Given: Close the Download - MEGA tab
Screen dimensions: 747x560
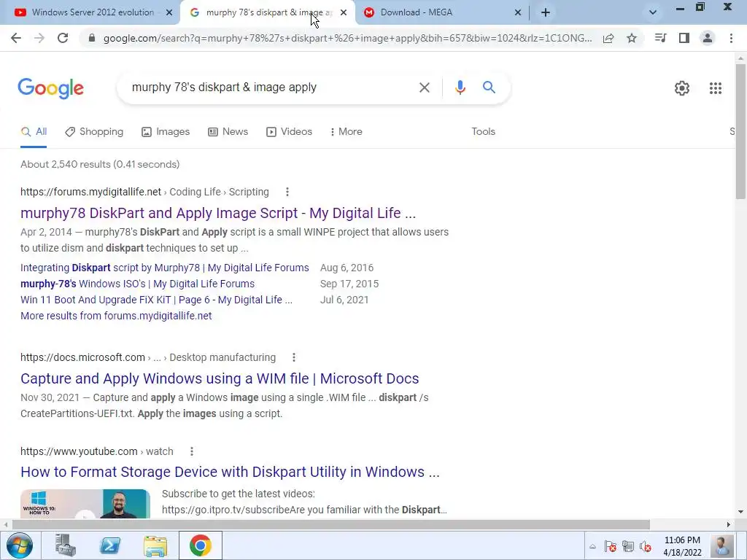Looking at the screenshot, I should pos(518,12).
